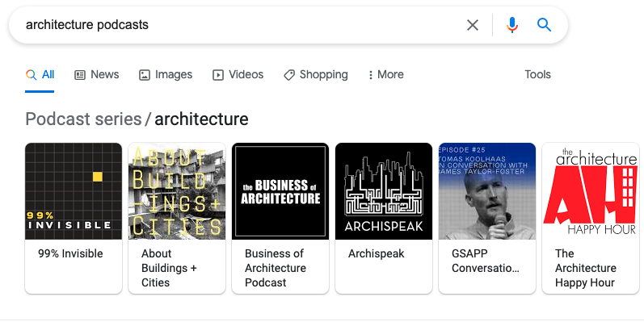The width and height of the screenshot is (644, 326).
Task: Open the Architecture Happy Hour red logo
Action: tap(591, 191)
